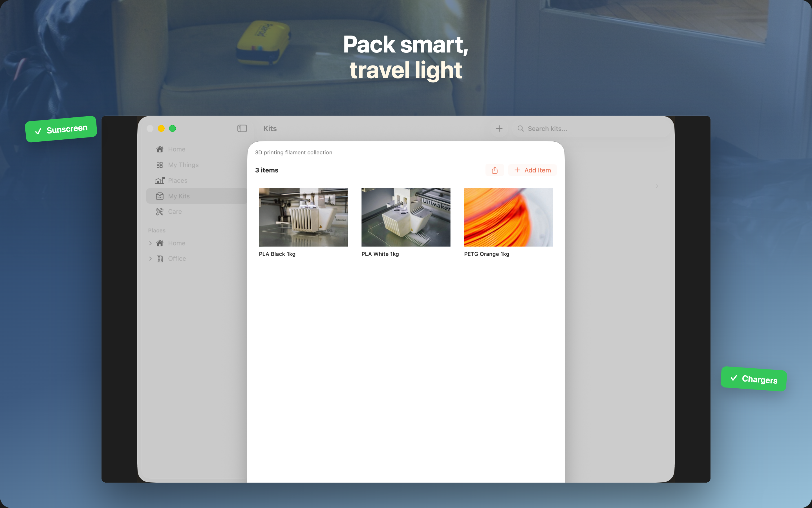Open the PLA White 1kg thumbnail
Image resolution: width=812 pixels, height=508 pixels.
coord(406,217)
